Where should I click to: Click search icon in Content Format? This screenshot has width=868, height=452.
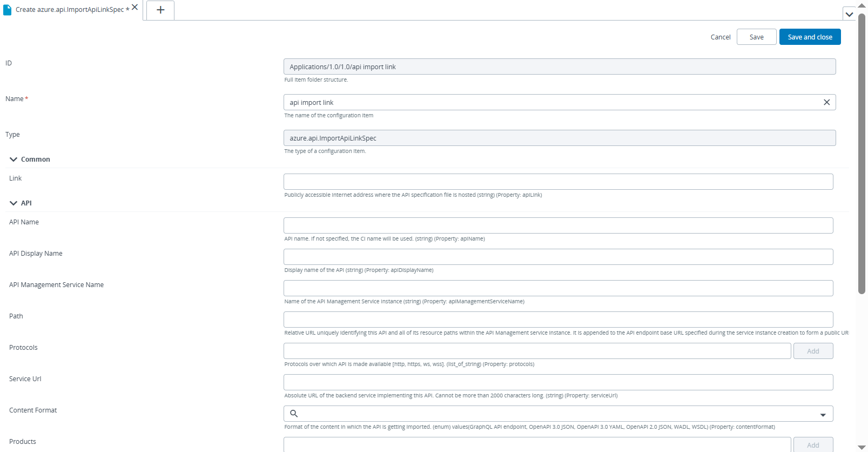(294, 414)
